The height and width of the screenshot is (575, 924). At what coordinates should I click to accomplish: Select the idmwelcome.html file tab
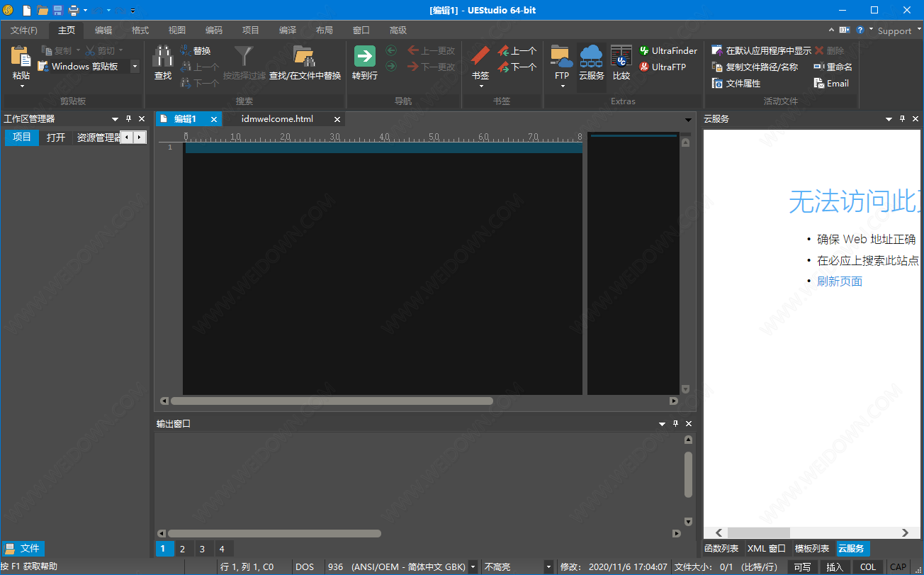click(277, 119)
